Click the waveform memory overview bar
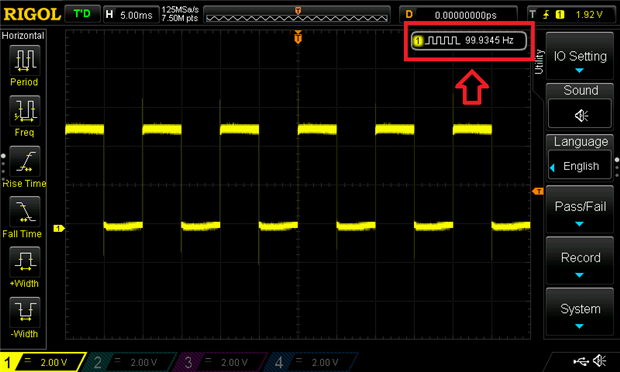 297,15
